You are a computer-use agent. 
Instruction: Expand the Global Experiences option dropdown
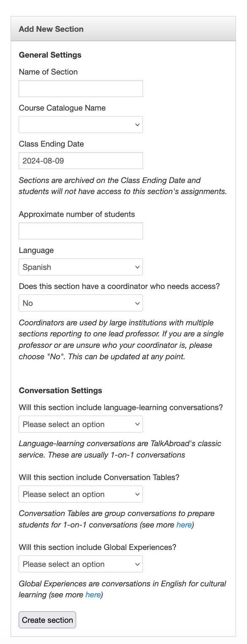coord(81,564)
